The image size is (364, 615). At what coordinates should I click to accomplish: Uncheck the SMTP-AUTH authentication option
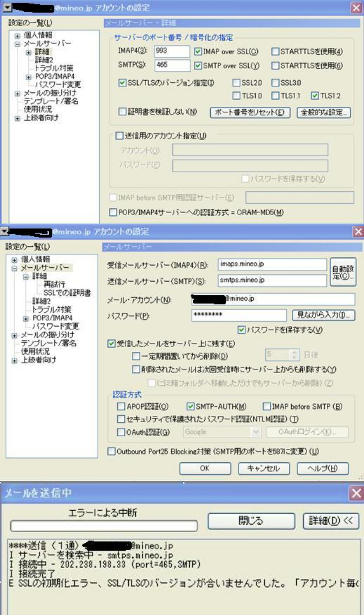pos(190,406)
